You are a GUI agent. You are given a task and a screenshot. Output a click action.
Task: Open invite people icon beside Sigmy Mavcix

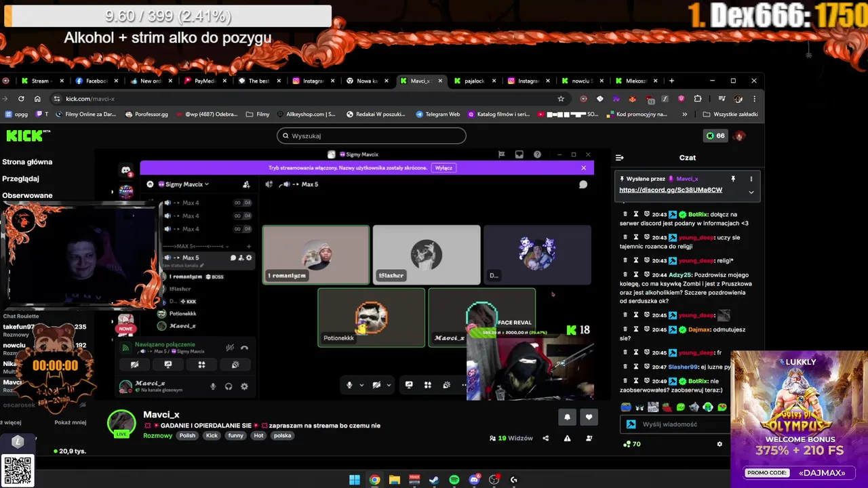(246, 184)
